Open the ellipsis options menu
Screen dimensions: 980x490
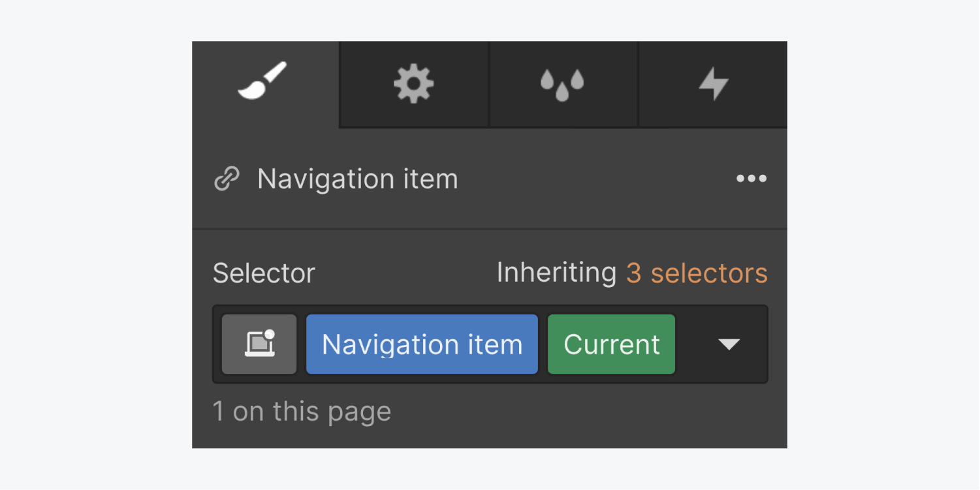pos(751,179)
